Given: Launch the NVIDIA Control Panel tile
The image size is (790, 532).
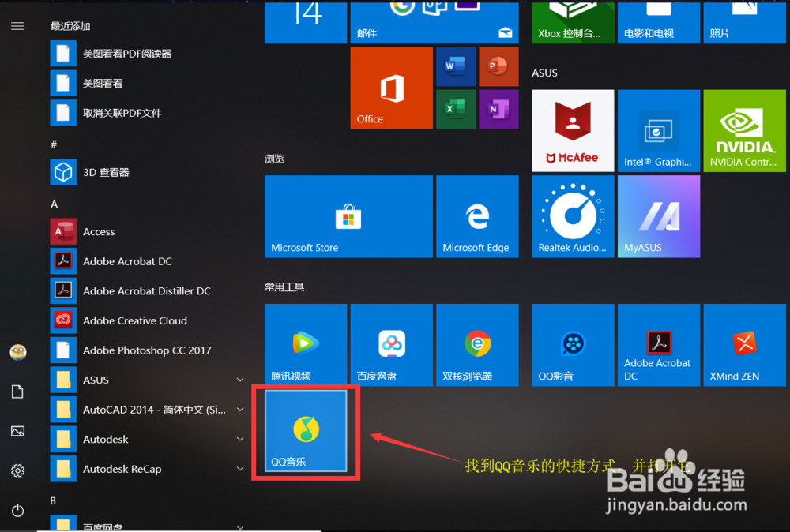Looking at the screenshot, I should point(744,131).
